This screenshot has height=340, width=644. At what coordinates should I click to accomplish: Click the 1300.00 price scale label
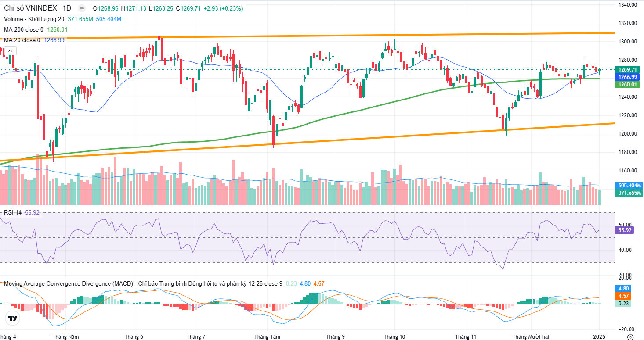point(628,42)
